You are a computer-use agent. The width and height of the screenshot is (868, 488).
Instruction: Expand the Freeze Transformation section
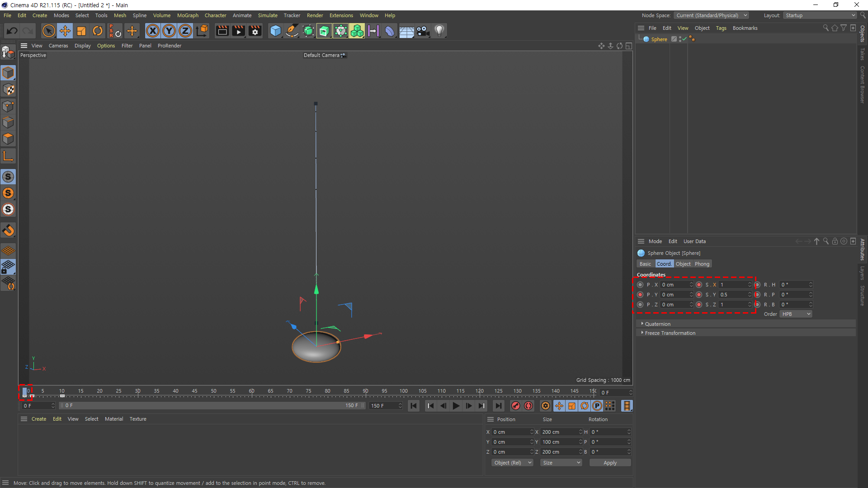(x=670, y=333)
